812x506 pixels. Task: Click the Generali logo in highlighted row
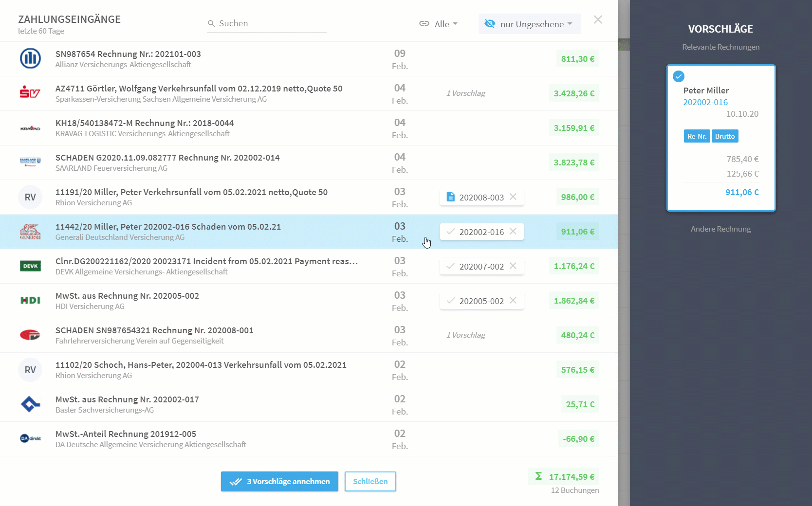(30, 232)
